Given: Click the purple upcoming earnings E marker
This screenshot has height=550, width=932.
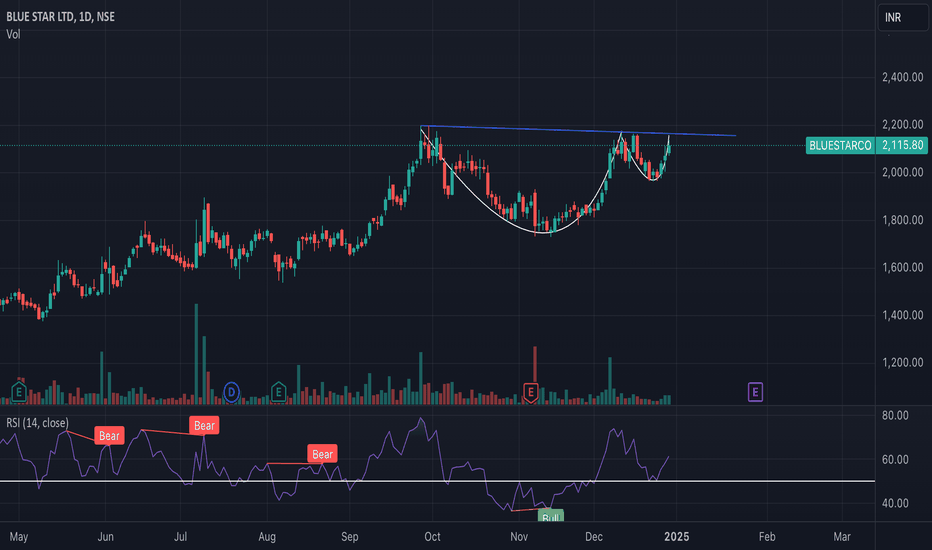Looking at the screenshot, I should click(x=755, y=392).
